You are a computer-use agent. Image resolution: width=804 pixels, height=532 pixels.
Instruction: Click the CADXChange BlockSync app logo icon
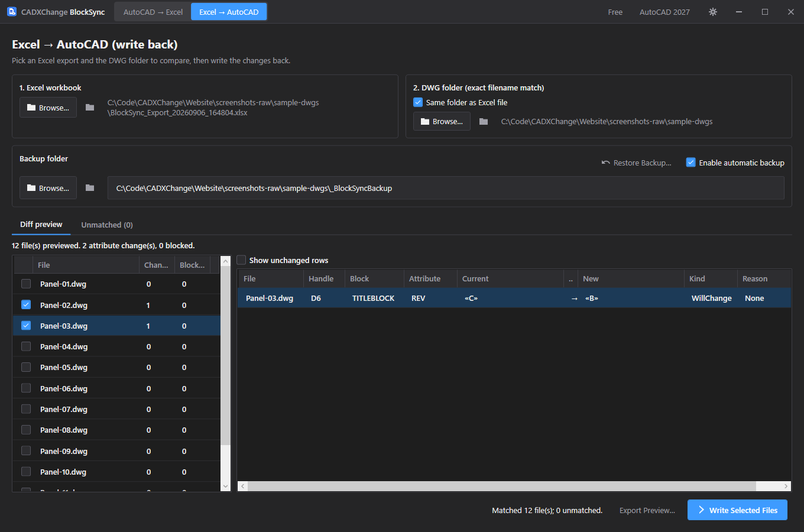pyautogui.click(x=12, y=11)
